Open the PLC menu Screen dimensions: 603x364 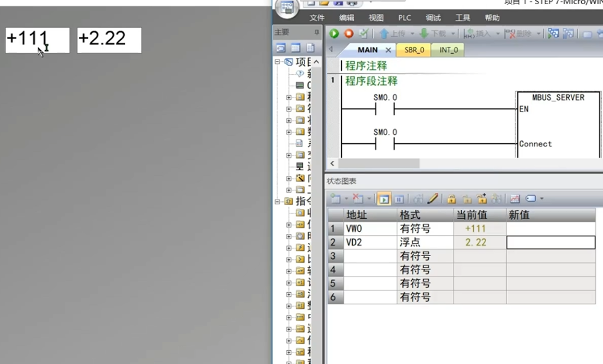pos(405,17)
